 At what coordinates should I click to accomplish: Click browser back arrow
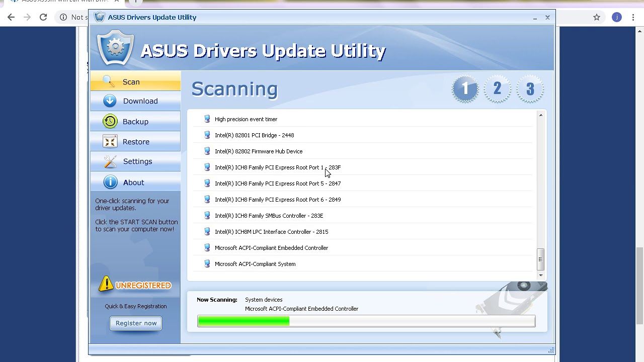pos(11,17)
